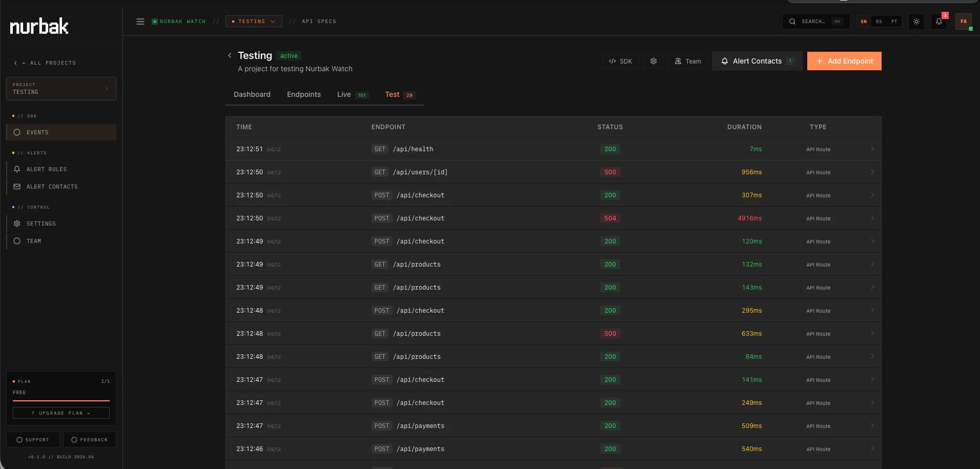Open the FA user avatar menu
Viewport: 980px width, 469px height.
click(x=964, y=22)
